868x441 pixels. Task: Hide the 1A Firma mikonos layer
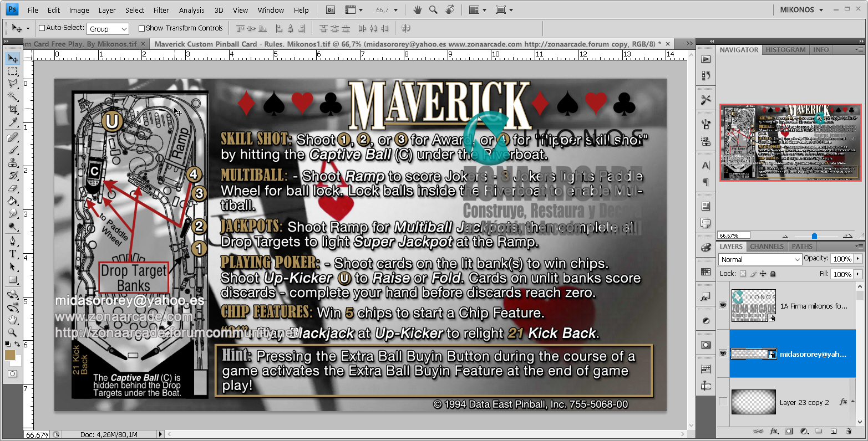723,305
